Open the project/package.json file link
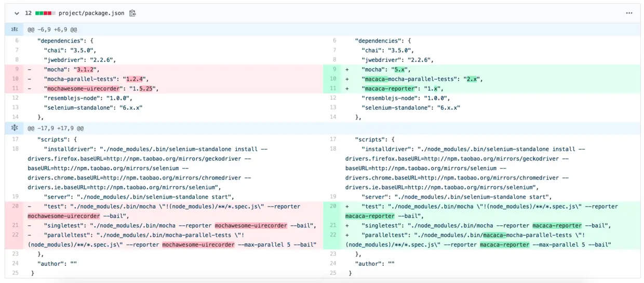644x283 pixels. click(x=91, y=13)
